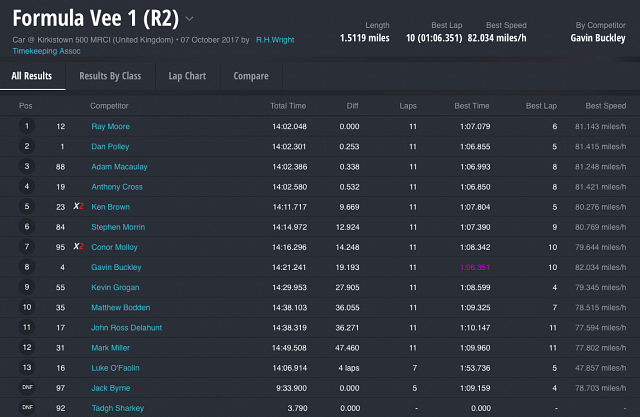Open competitor Stephen Morrin
640x417 pixels.
click(118, 227)
